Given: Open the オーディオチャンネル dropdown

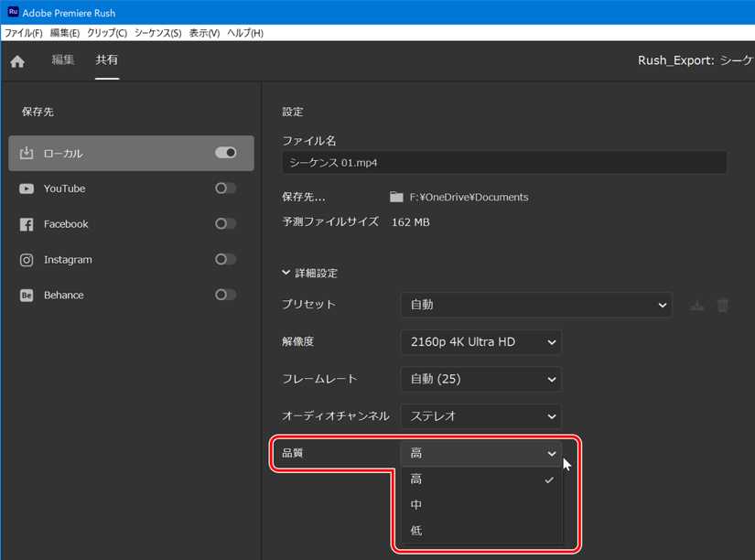Looking at the screenshot, I should pos(480,416).
